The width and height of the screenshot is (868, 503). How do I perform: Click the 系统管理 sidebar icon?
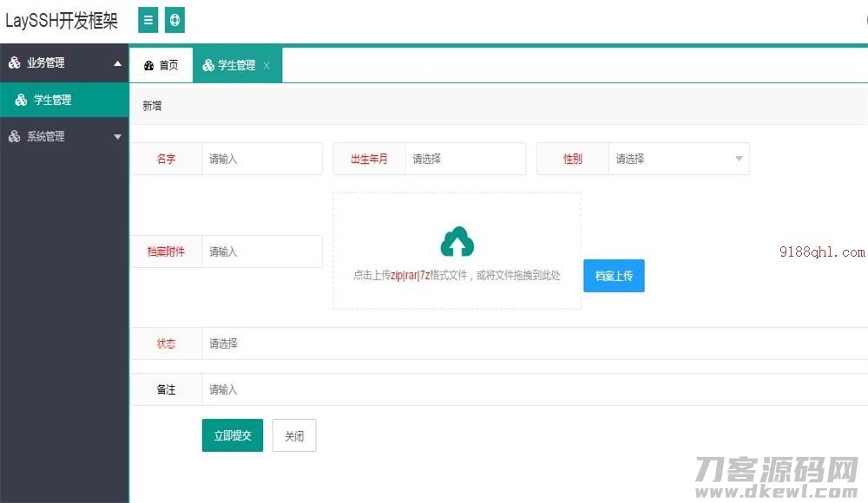[x=13, y=135]
